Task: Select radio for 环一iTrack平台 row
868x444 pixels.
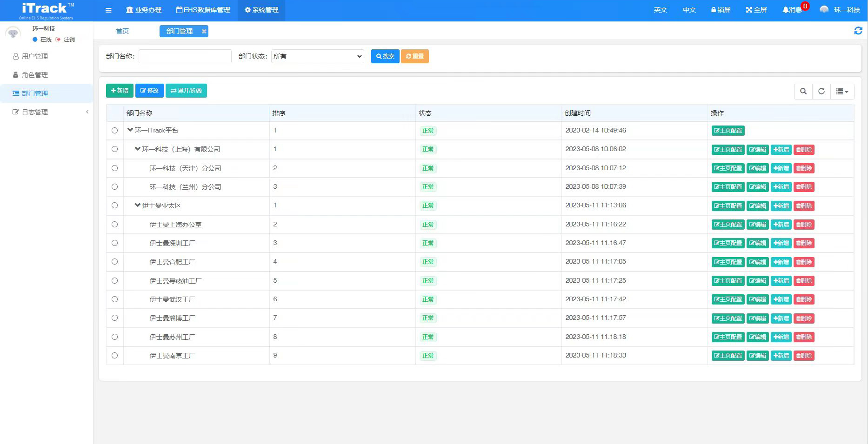Action: point(114,131)
